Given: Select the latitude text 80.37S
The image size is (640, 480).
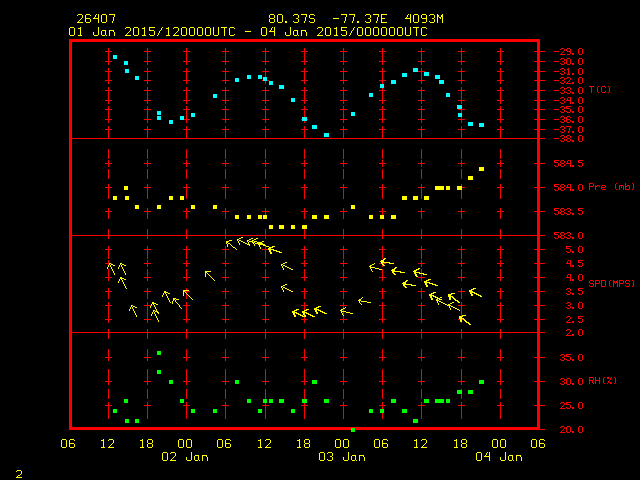Looking at the screenshot, I should (x=292, y=19).
